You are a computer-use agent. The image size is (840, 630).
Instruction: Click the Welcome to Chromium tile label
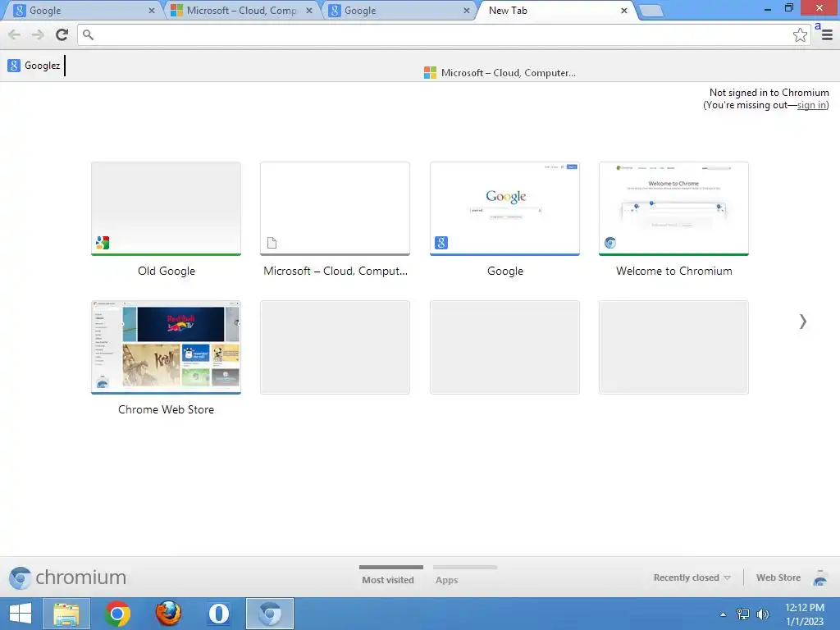pyautogui.click(x=674, y=271)
